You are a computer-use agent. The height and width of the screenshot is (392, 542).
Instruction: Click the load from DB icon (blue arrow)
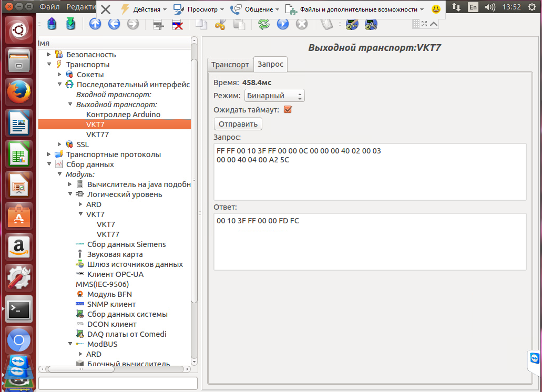pyautogui.click(x=52, y=24)
